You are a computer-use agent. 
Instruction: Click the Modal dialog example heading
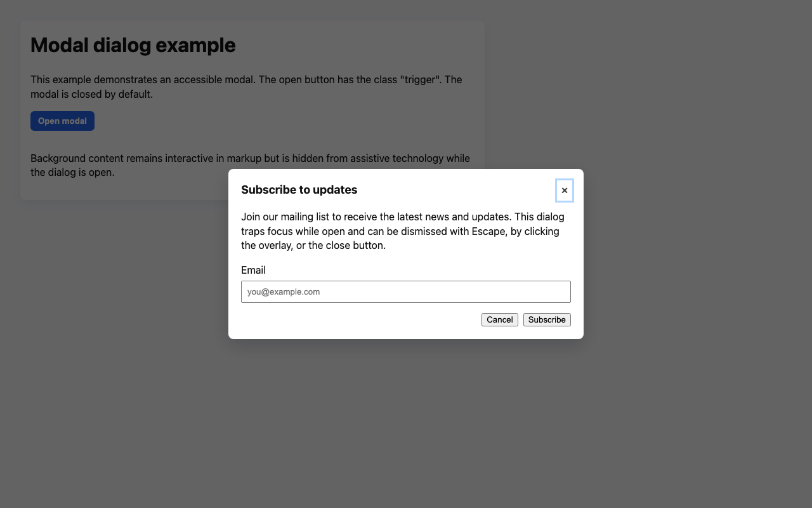[133, 45]
